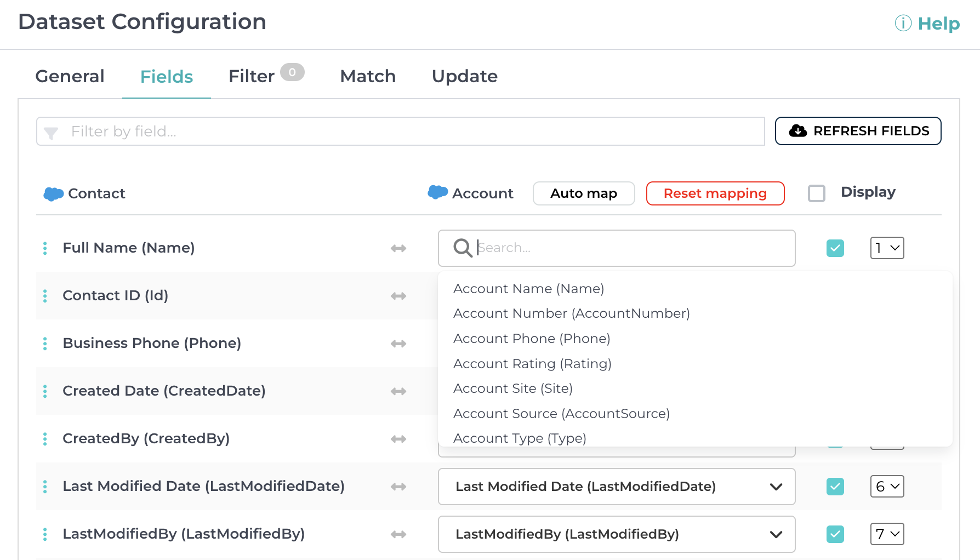Viewport: 980px width, 560px height.
Task: Open LastModifiedBy mapping dropdown
Action: click(616, 534)
